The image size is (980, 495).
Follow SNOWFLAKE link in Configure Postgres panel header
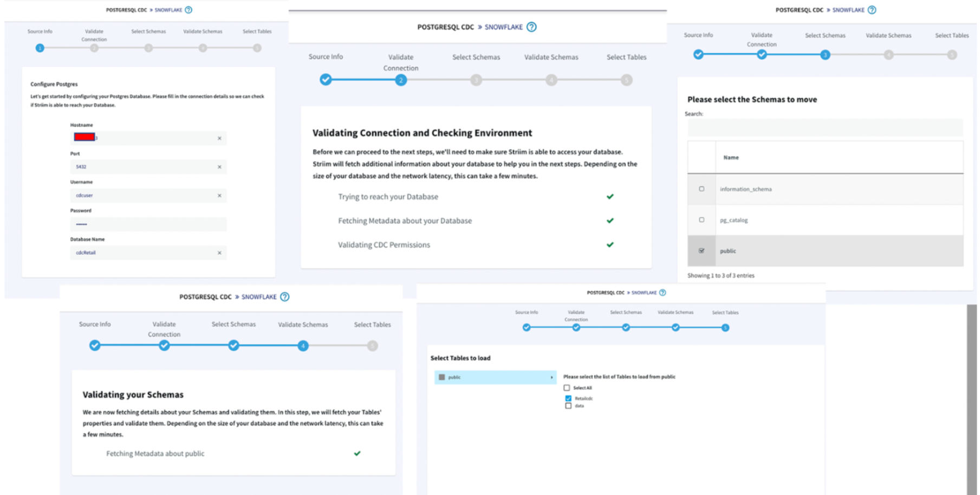168,10
